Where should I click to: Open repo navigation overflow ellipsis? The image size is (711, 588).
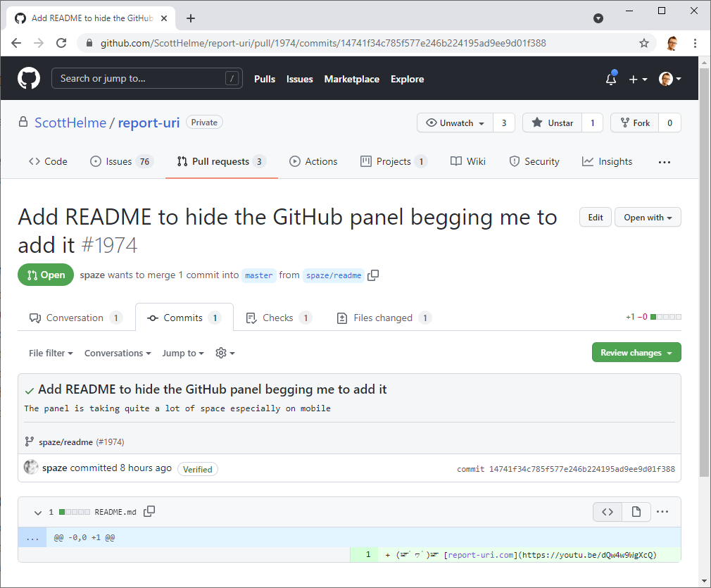pyautogui.click(x=665, y=162)
